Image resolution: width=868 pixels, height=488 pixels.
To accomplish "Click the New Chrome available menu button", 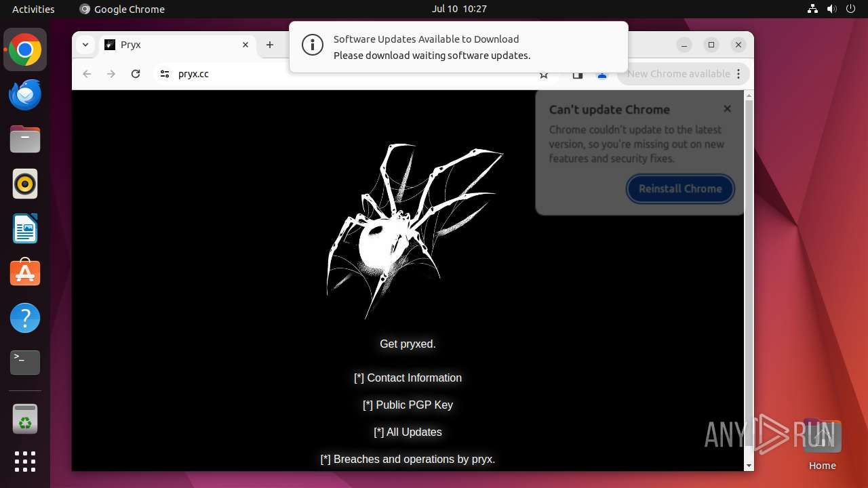I will 684,74.
